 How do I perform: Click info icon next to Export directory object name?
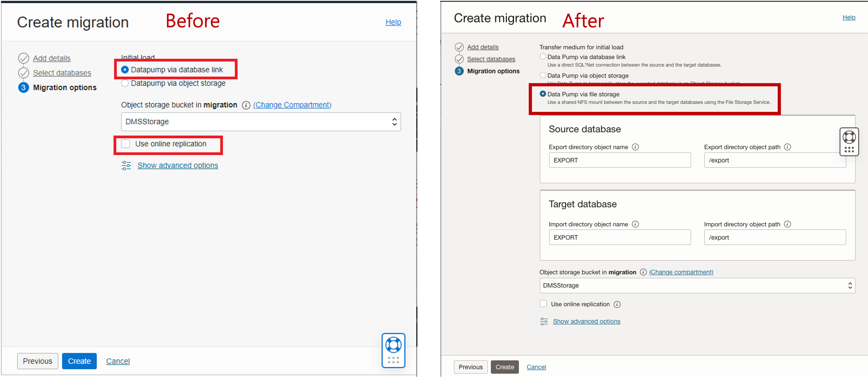coord(635,147)
